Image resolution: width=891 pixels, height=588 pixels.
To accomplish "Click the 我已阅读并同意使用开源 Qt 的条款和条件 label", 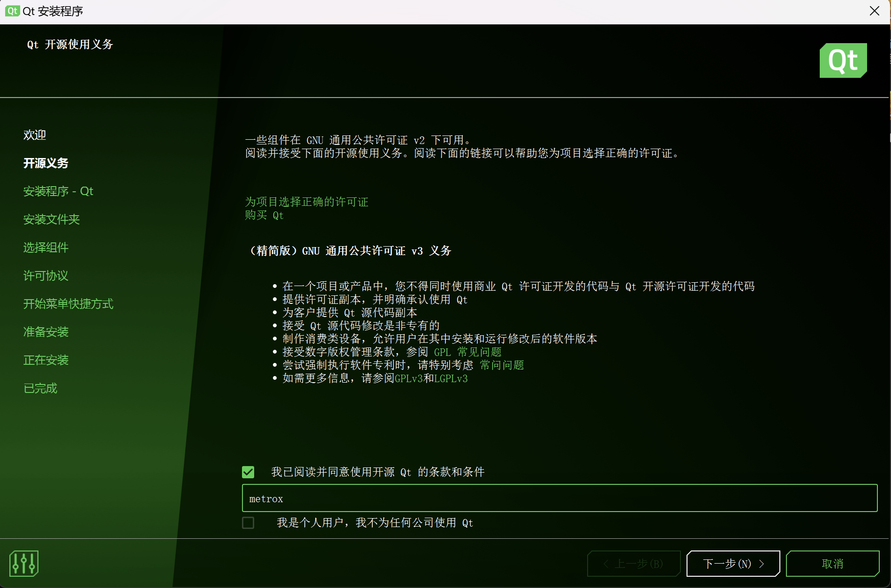I will tap(378, 472).
